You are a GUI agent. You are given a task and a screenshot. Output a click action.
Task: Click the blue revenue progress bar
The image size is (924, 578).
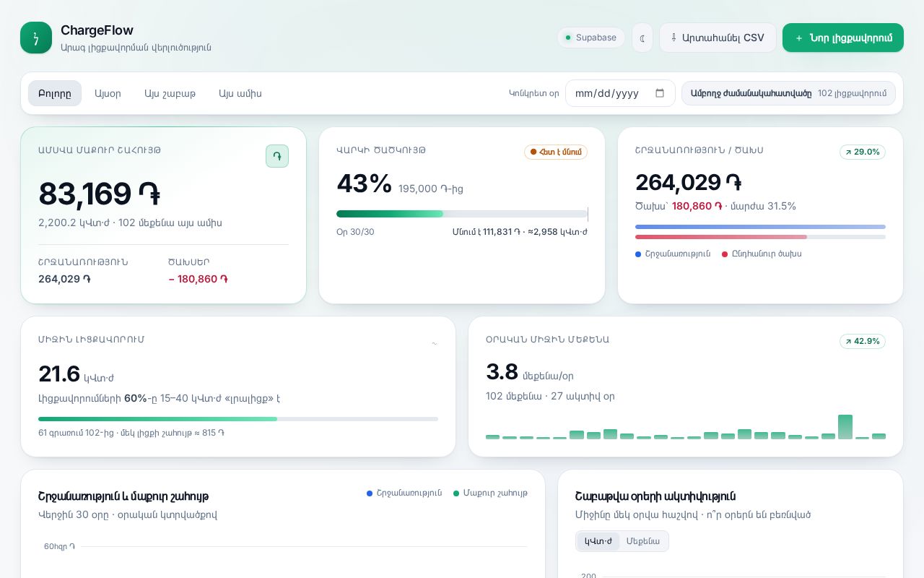[760, 227]
